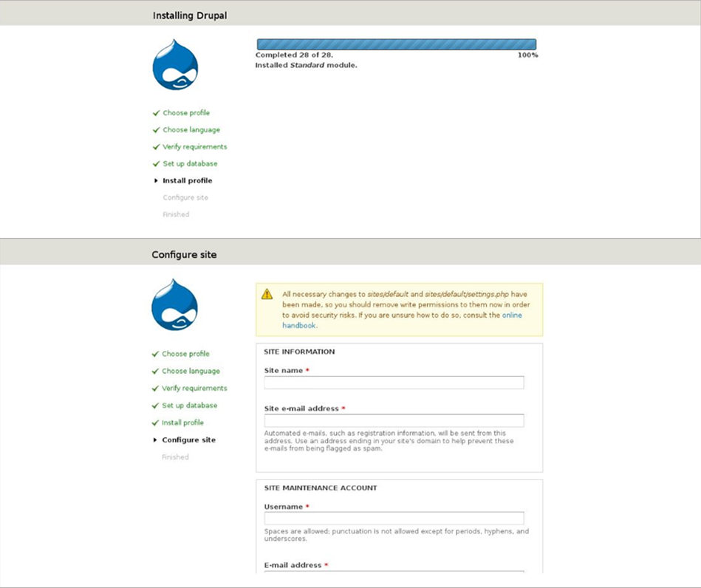The height and width of the screenshot is (588, 701).
Task: Click the "E-mail address" field label
Action: click(x=293, y=565)
